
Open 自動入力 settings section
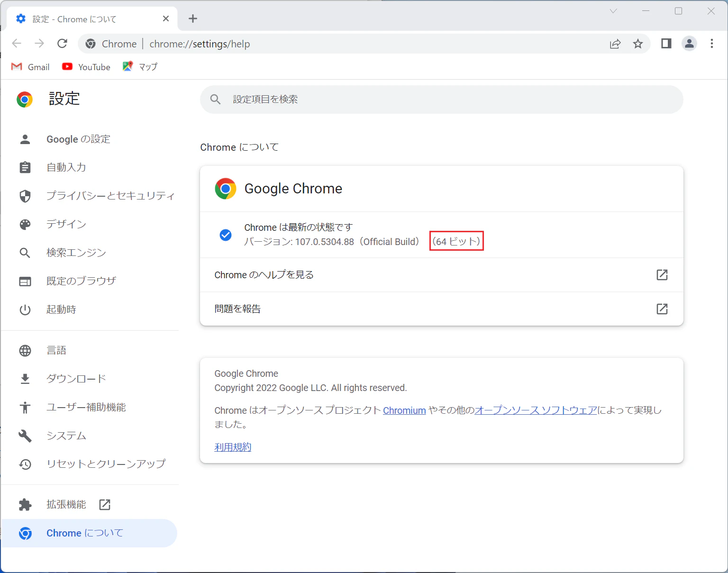click(x=90, y=167)
